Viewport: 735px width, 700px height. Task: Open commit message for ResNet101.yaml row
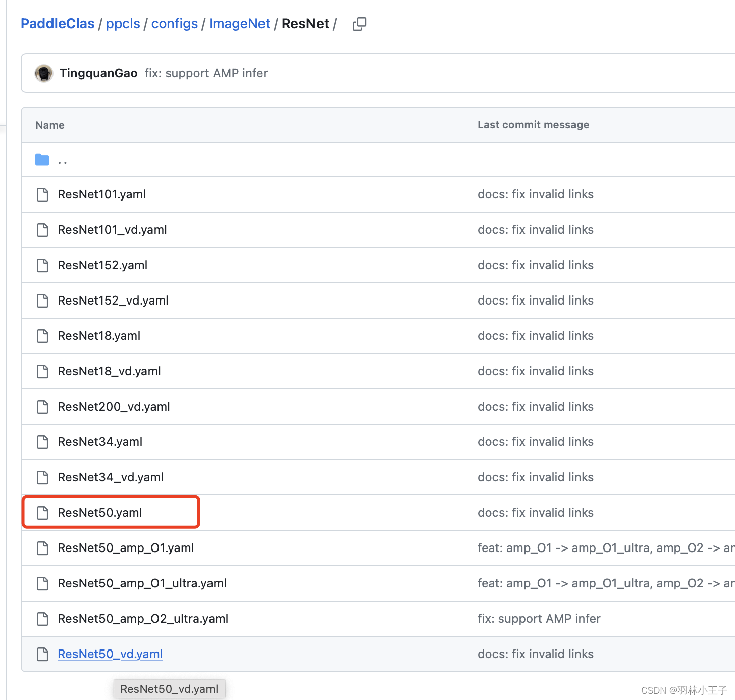536,194
